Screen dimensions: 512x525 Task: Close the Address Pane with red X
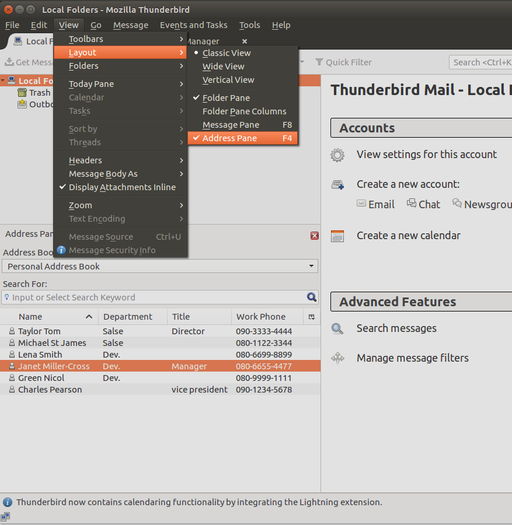314,236
